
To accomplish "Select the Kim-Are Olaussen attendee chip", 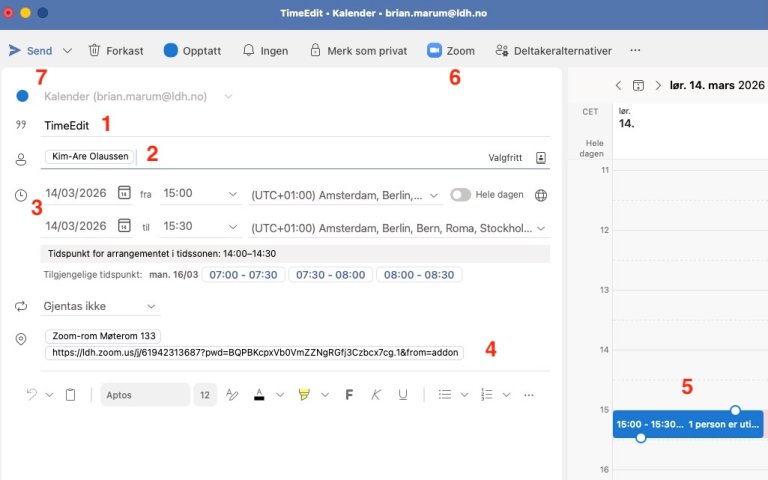I will click(90, 156).
